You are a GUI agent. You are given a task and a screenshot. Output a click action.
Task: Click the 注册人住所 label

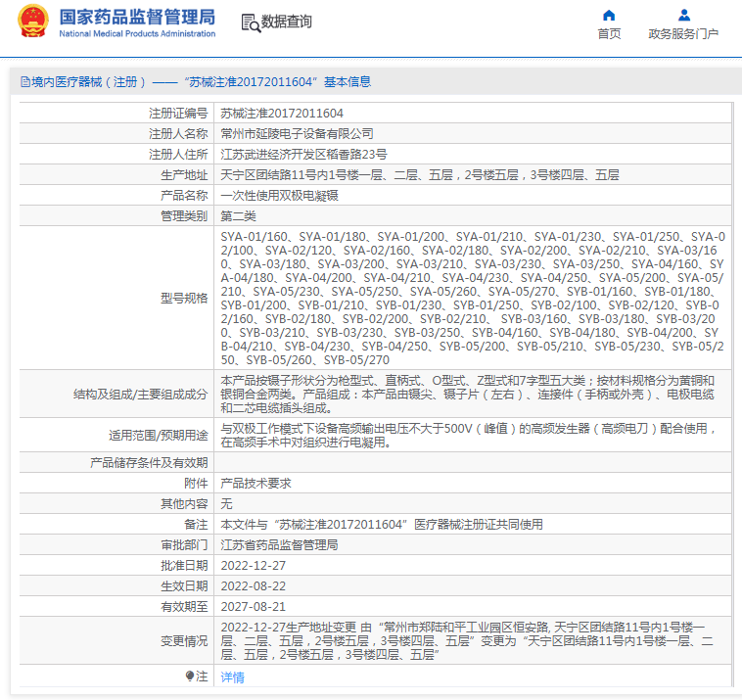click(x=178, y=155)
